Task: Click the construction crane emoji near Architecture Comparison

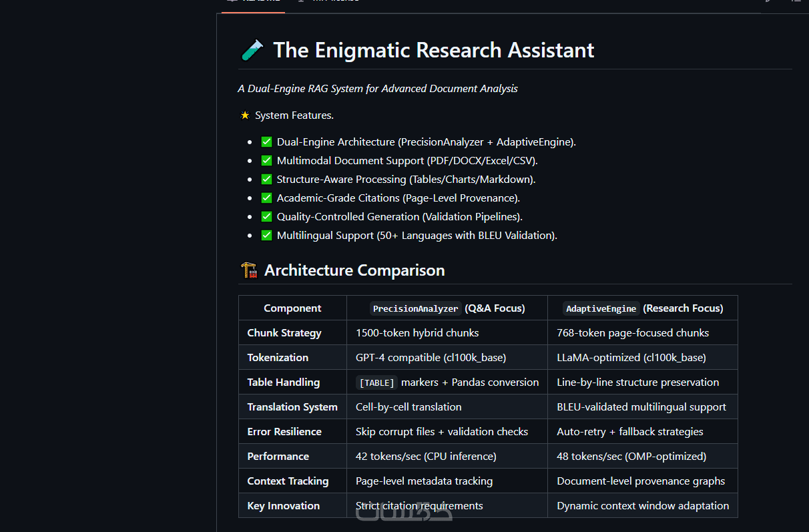Action: (248, 270)
